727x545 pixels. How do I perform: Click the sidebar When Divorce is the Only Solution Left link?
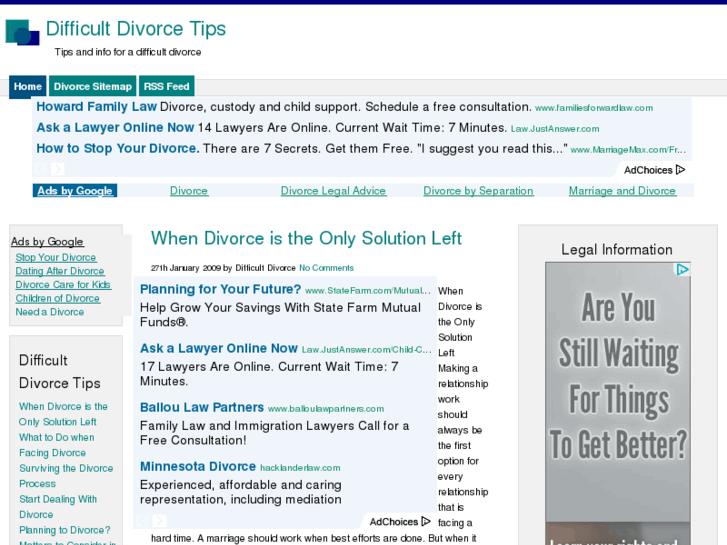tap(63, 414)
